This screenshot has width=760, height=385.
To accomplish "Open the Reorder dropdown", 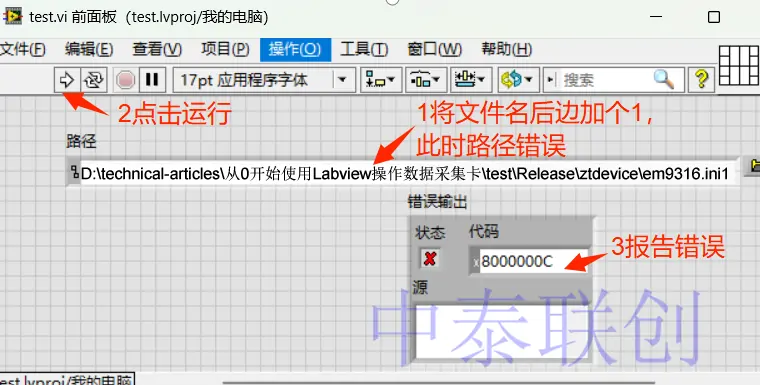I will tap(518, 80).
